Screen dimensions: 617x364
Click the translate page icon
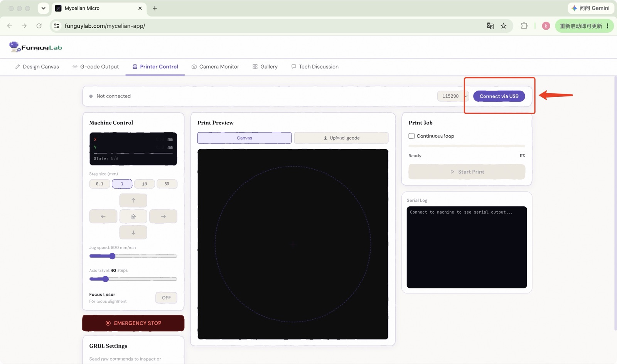click(490, 26)
